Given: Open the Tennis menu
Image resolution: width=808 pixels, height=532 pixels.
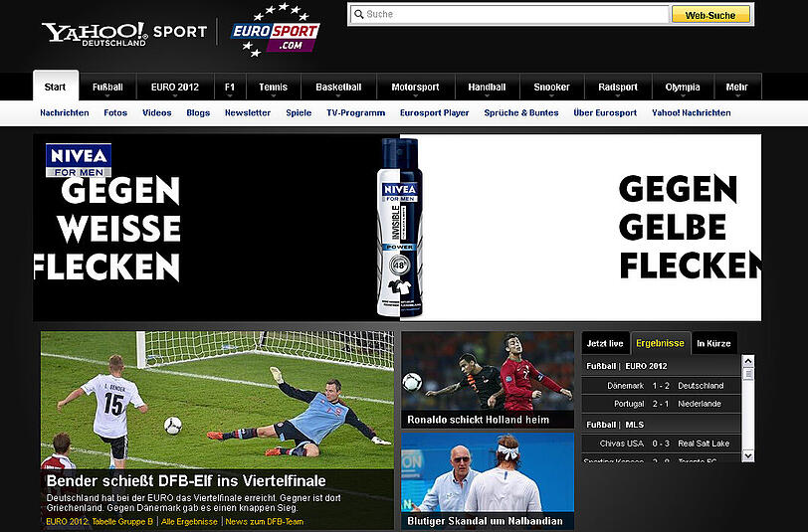Looking at the screenshot, I should pos(273,88).
